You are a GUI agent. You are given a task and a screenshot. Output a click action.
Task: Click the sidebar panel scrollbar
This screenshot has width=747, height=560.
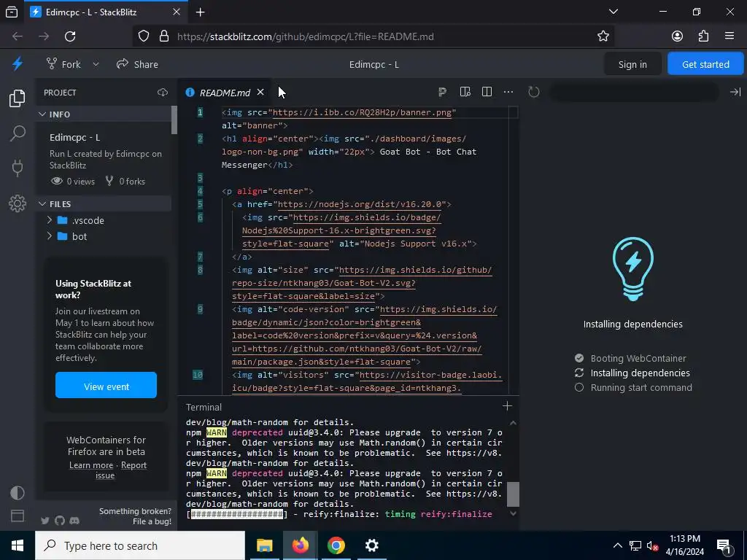tap(174, 120)
